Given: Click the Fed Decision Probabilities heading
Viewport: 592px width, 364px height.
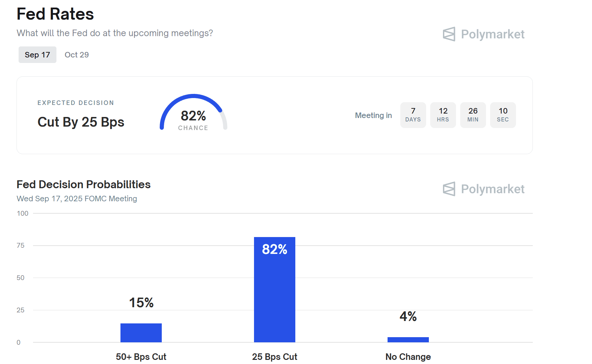Looking at the screenshot, I should (x=84, y=184).
